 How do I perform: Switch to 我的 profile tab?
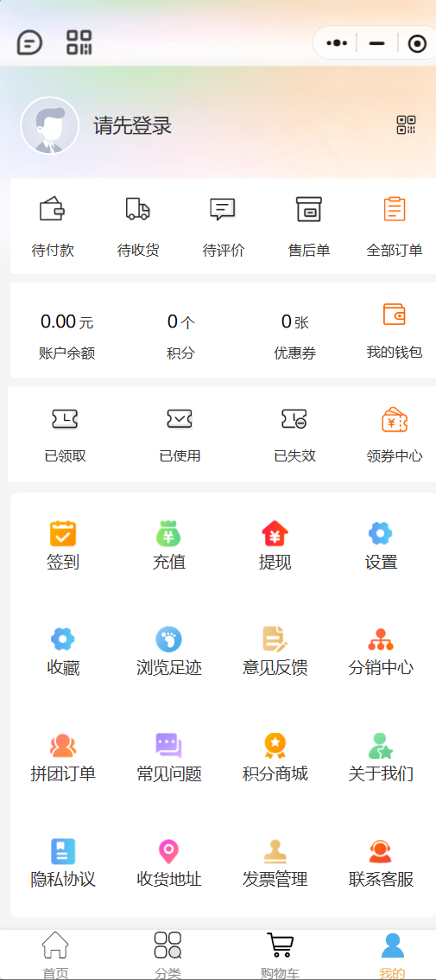pos(392,955)
